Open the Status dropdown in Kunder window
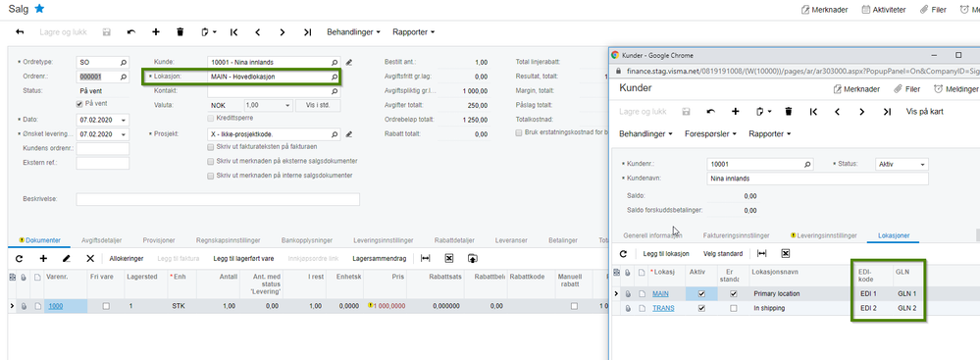980x360 pixels. 922,165
